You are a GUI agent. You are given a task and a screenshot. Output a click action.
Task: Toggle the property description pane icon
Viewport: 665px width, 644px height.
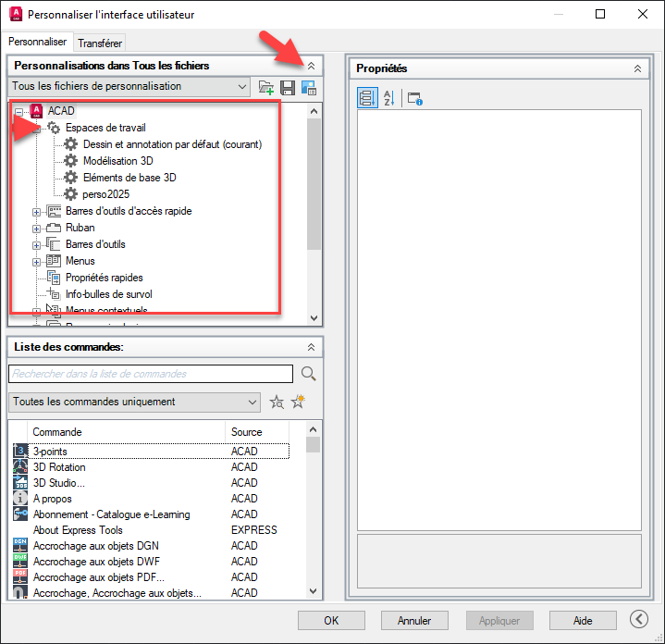click(414, 98)
